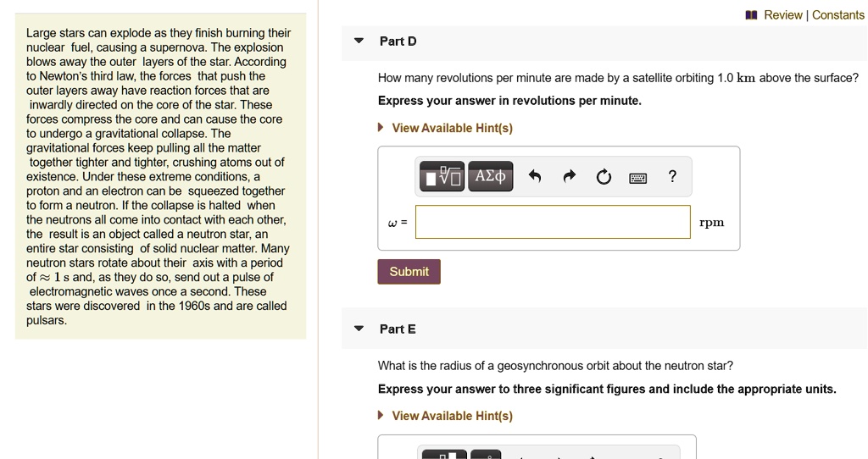Click the question mark help icon

coord(672,176)
